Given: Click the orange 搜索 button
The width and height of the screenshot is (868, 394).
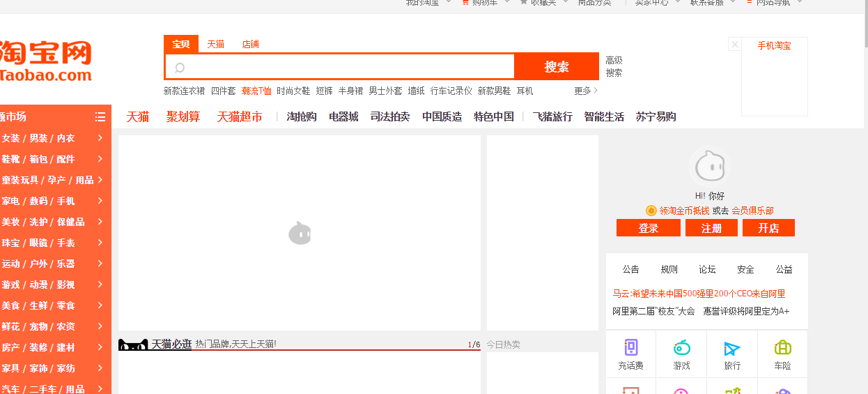Looking at the screenshot, I should (x=557, y=67).
